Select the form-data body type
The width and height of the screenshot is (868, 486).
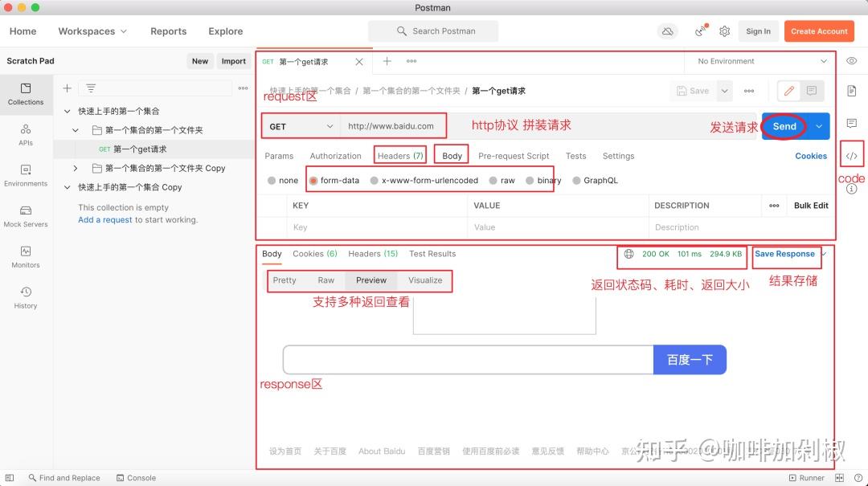[342, 181]
